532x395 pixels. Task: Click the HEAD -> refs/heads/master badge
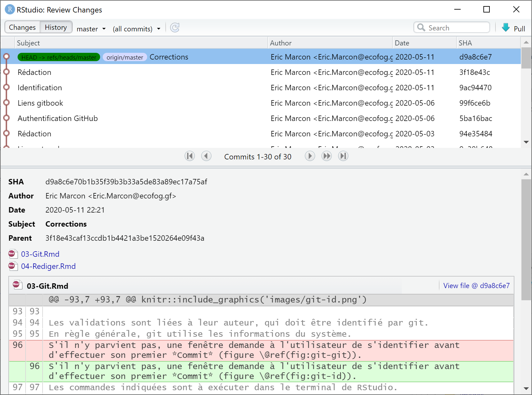[59, 57]
